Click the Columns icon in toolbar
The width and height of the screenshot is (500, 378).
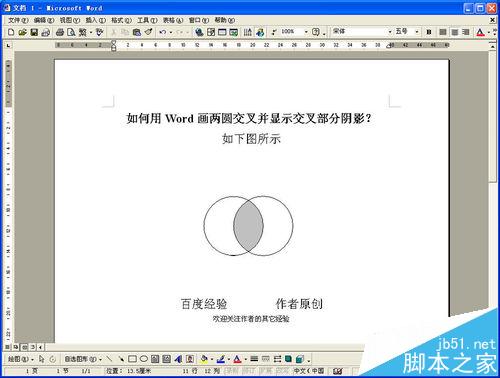tap(248, 32)
